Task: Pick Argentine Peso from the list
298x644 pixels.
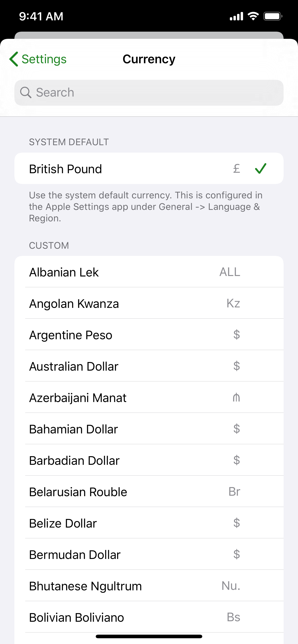Action: (x=149, y=334)
